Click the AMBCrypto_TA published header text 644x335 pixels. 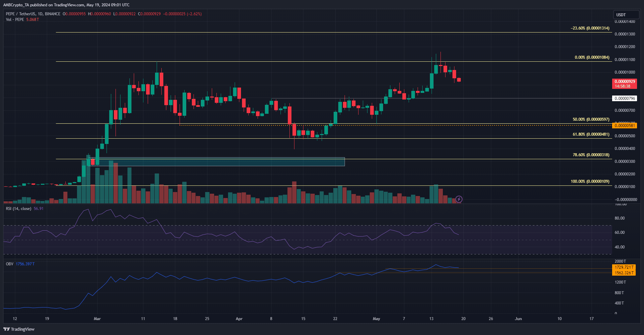[x=66, y=5]
